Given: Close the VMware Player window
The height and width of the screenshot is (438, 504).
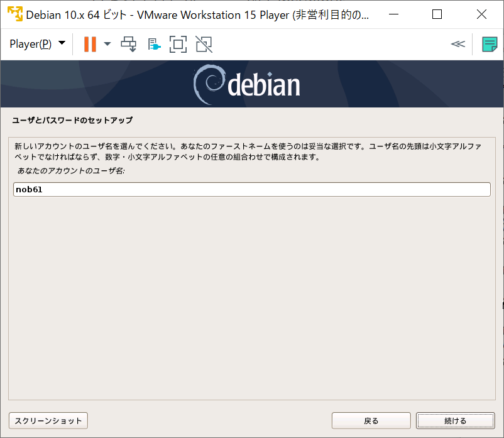Looking at the screenshot, I should point(481,14).
